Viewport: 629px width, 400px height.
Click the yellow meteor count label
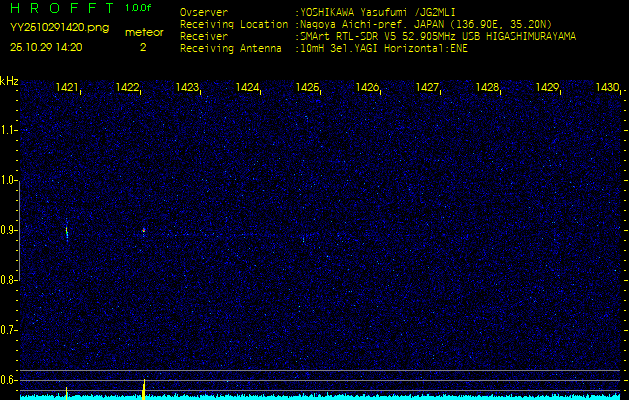(143, 32)
